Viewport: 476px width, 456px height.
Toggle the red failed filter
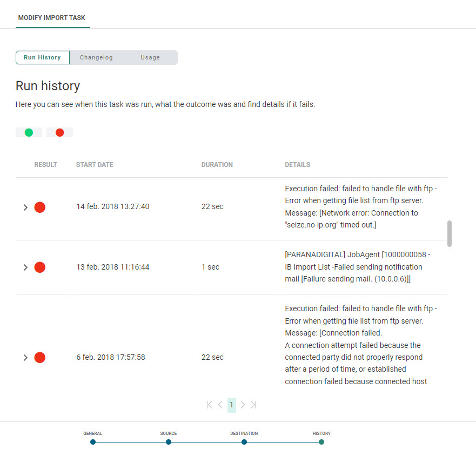tap(59, 132)
